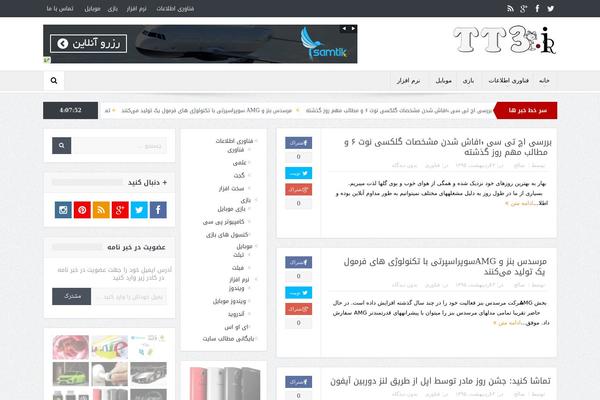600x400 pixels.
Task: Click the dark search button in sidebar
Action: [62, 145]
